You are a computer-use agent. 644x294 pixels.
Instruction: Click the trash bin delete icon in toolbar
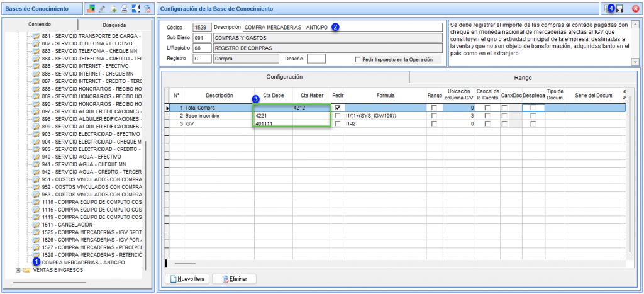147,8
